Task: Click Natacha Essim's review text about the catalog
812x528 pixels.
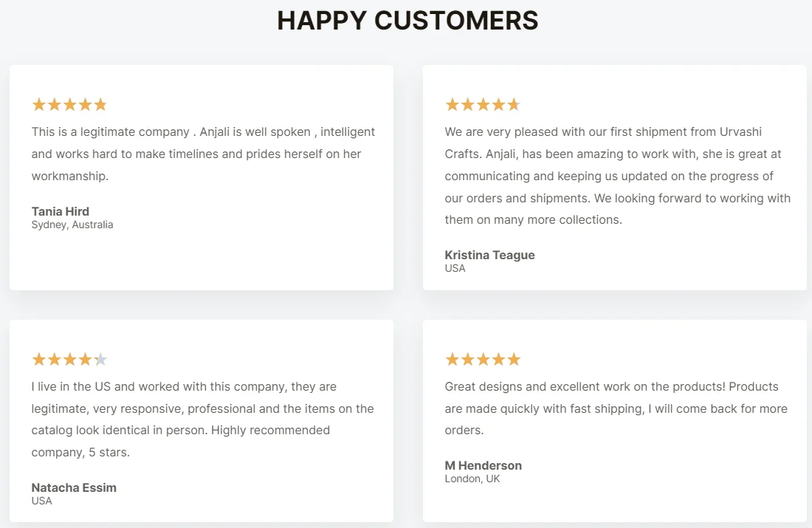Action: (202, 419)
